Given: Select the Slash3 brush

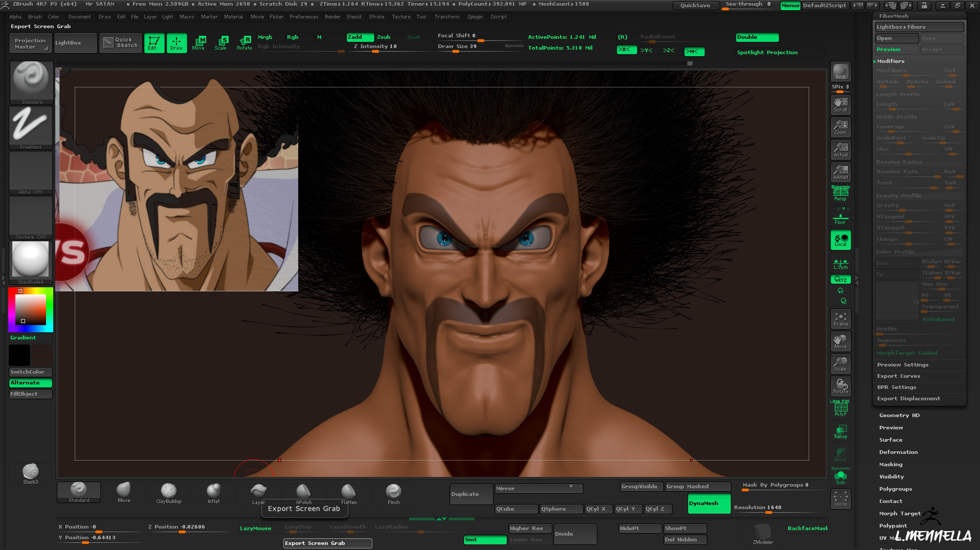Looking at the screenshot, I should coord(31,473).
